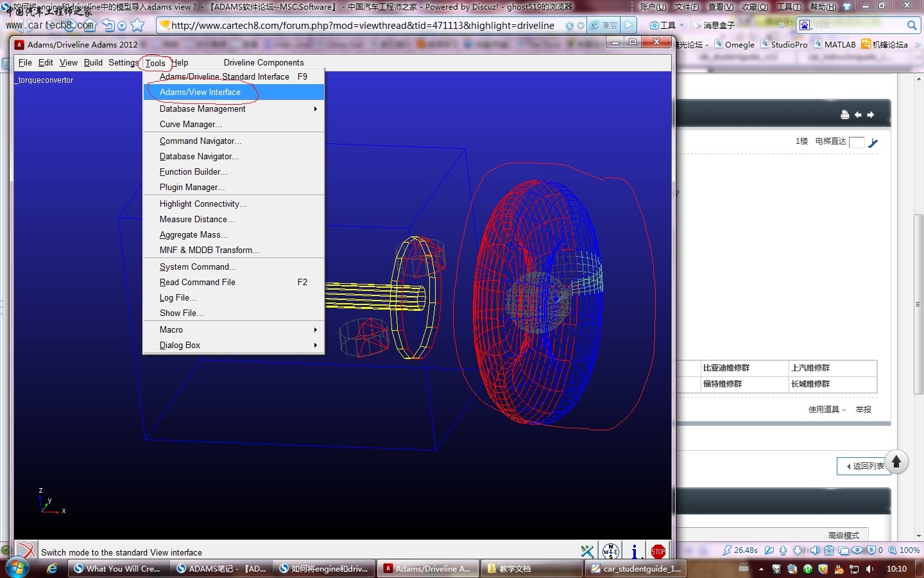Viewport: 924px width, 578px height.
Task: Click the Adams tools icon in status bar
Action: pyautogui.click(x=587, y=551)
